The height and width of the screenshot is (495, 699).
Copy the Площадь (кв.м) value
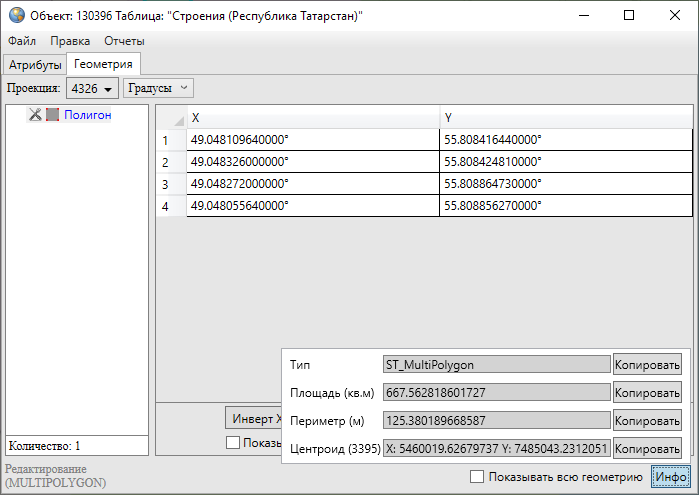[x=647, y=393]
